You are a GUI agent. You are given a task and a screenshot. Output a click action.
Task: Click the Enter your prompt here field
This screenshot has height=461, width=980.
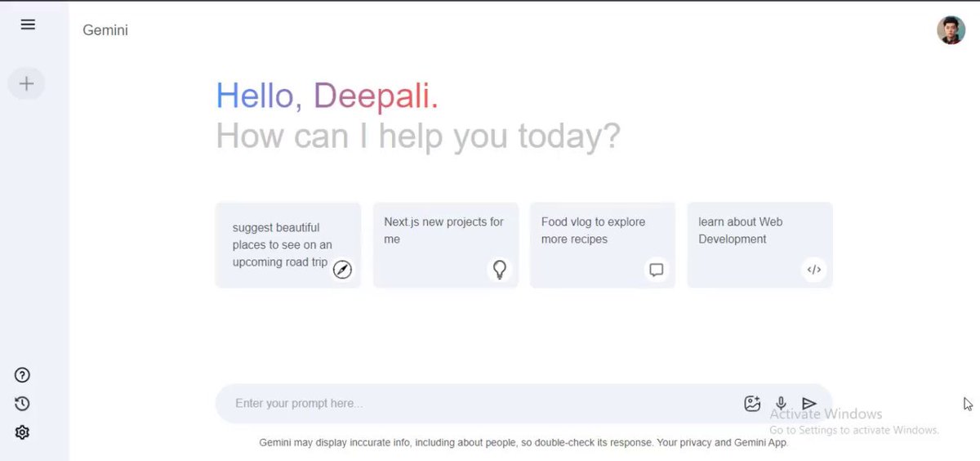click(482, 403)
